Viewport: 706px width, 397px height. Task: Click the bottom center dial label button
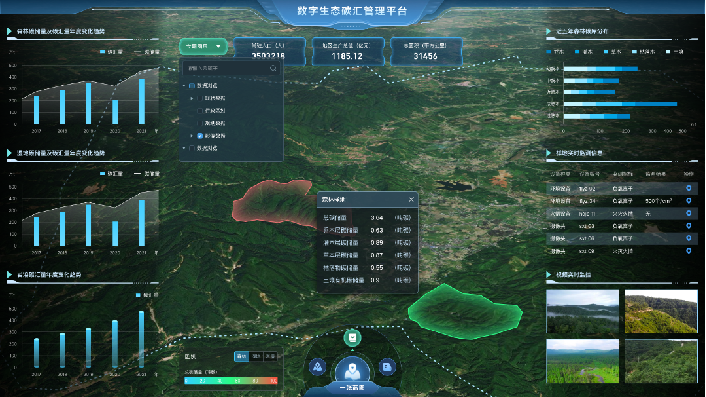point(352,388)
